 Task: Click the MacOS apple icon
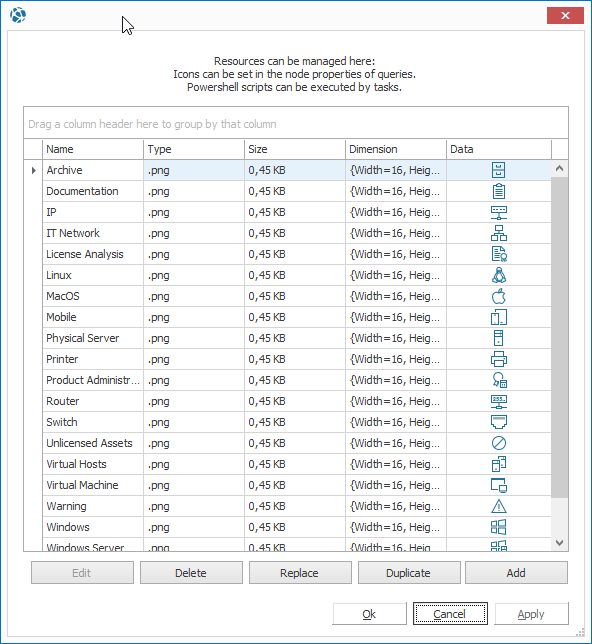pos(499,296)
